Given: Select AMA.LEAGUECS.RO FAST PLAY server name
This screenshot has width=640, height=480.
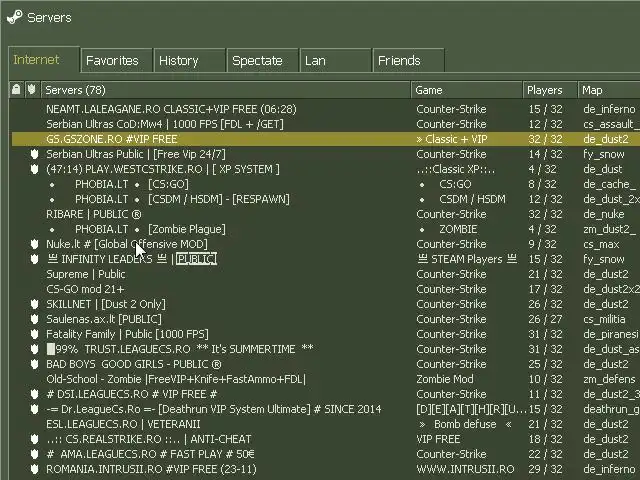Looking at the screenshot, I should pos(150,454).
